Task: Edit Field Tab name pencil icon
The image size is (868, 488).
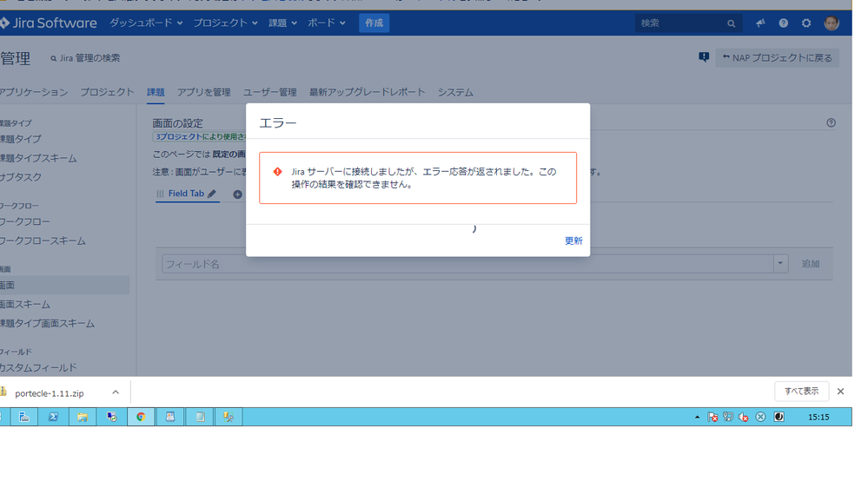Action: point(212,194)
